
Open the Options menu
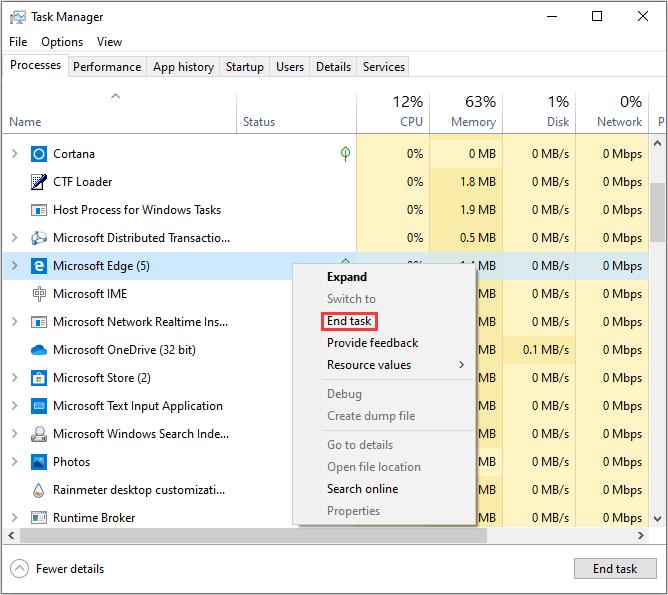(x=62, y=42)
